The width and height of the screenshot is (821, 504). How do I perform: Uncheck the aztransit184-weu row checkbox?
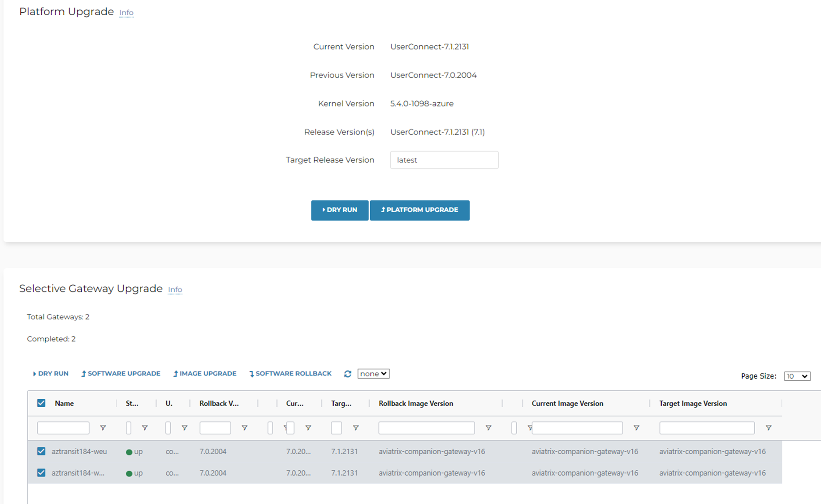click(x=41, y=451)
